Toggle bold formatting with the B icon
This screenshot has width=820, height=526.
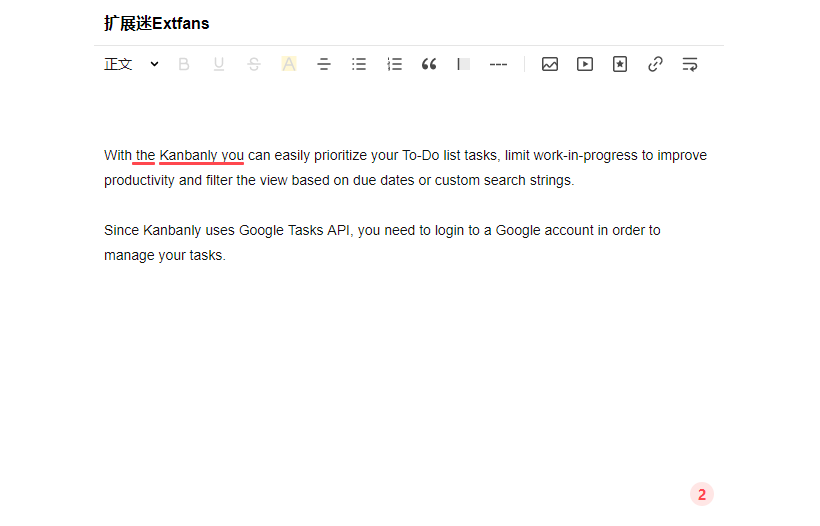click(184, 64)
